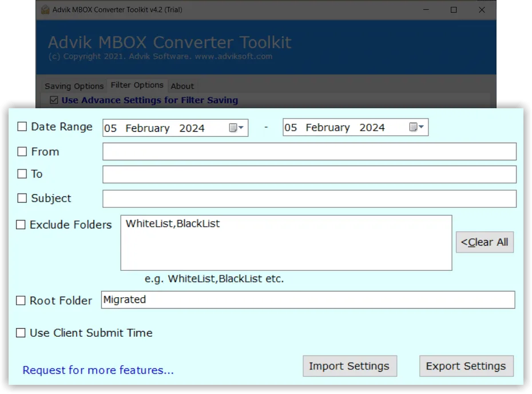Screen dimensions: 532x394
Task: Open the start date calendar picker
Action: click(x=237, y=128)
